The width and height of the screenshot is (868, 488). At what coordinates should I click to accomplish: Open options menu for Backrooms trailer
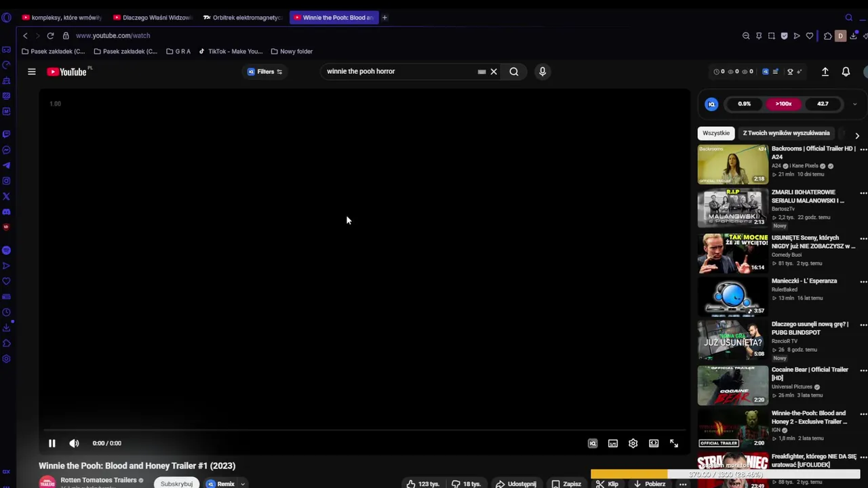point(863,149)
